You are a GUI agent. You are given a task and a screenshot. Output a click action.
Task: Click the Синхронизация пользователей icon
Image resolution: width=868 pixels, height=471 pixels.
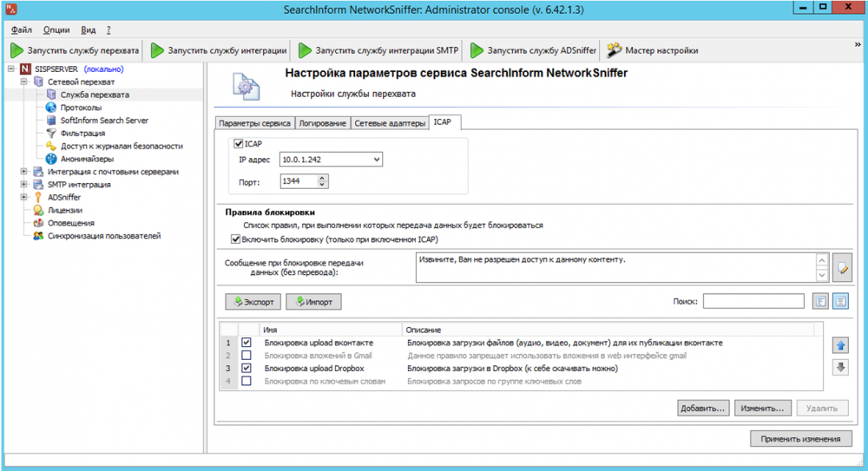click(38, 236)
